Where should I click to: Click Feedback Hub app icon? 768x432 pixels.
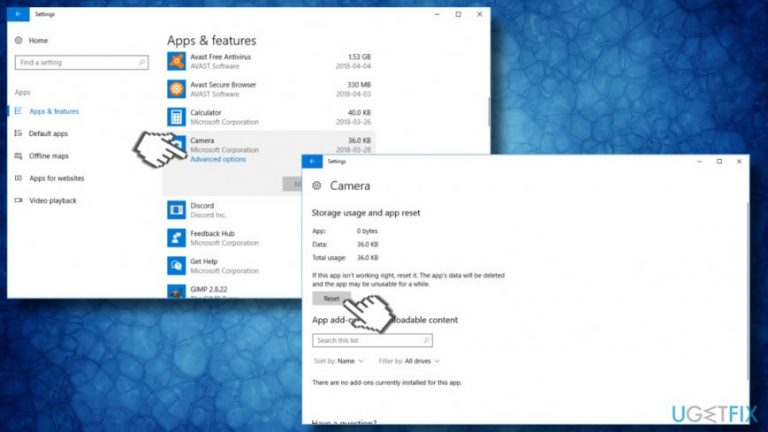[176, 238]
